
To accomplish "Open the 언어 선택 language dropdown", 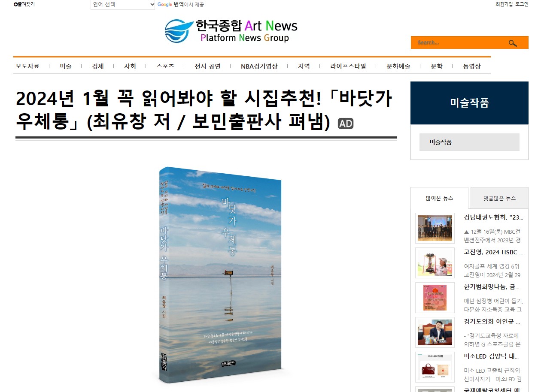I will click(x=123, y=5).
